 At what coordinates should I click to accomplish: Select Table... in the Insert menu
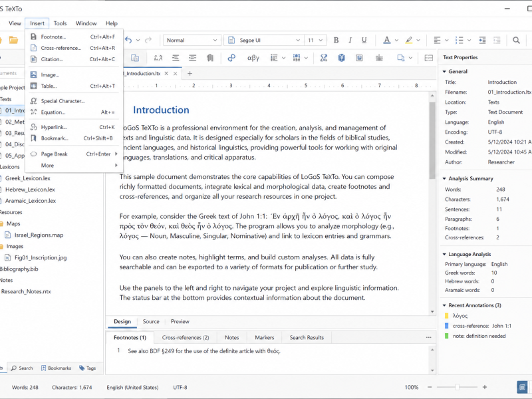(72, 86)
